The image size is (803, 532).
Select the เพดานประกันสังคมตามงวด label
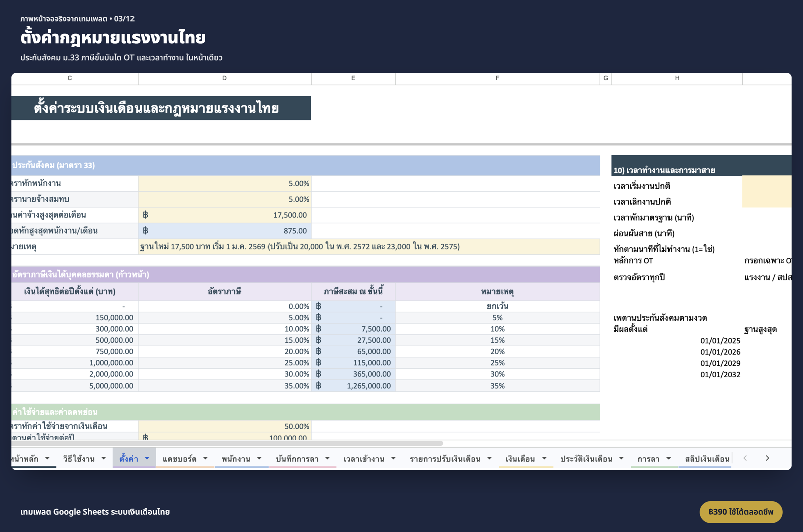(660, 318)
